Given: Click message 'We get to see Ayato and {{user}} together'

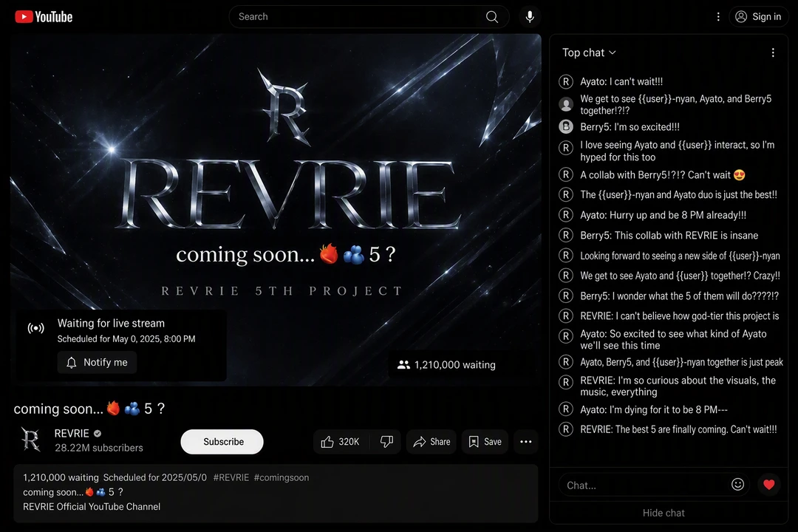Looking at the screenshot, I should 680,276.
